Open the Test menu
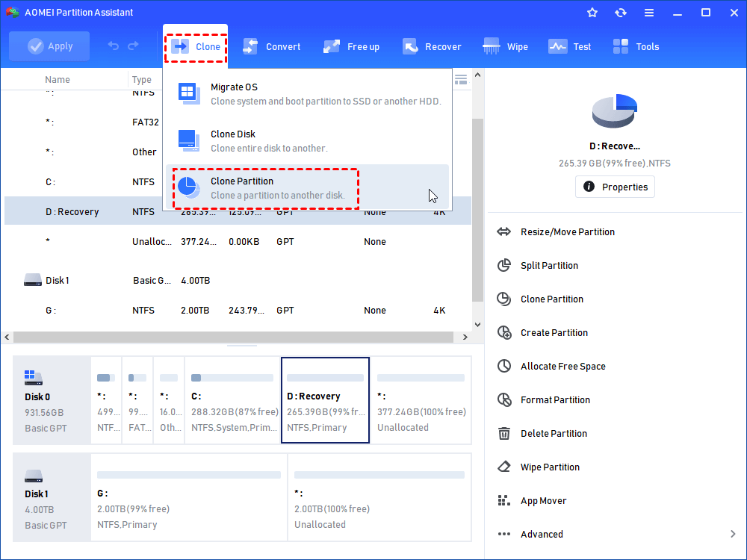The height and width of the screenshot is (560, 747). (569, 46)
